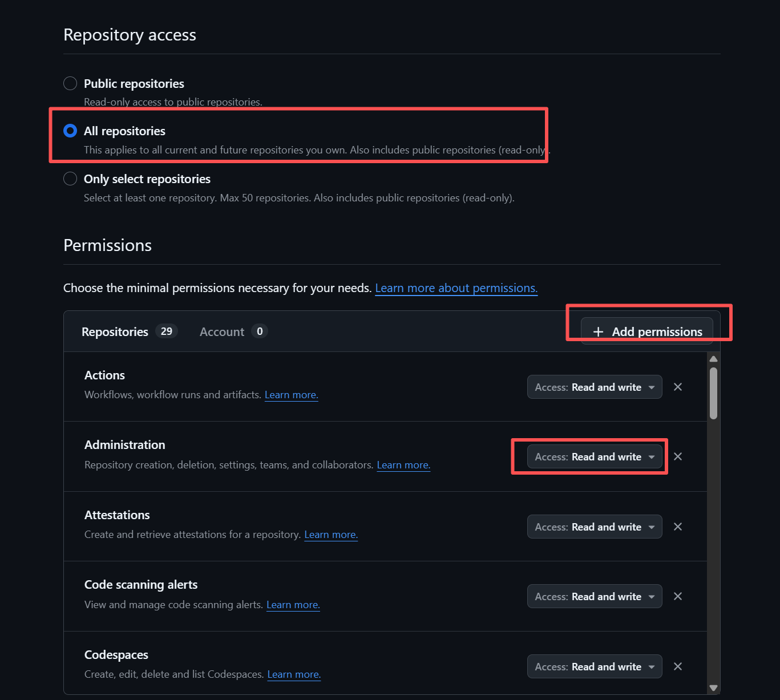
Task: Click the scrollbar down arrow in permissions list
Action: click(713, 687)
